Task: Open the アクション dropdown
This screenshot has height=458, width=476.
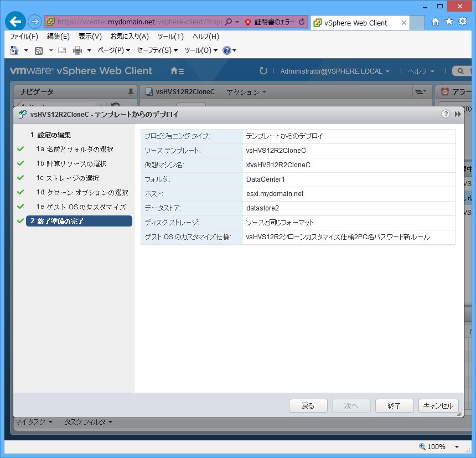Action: [246, 92]
